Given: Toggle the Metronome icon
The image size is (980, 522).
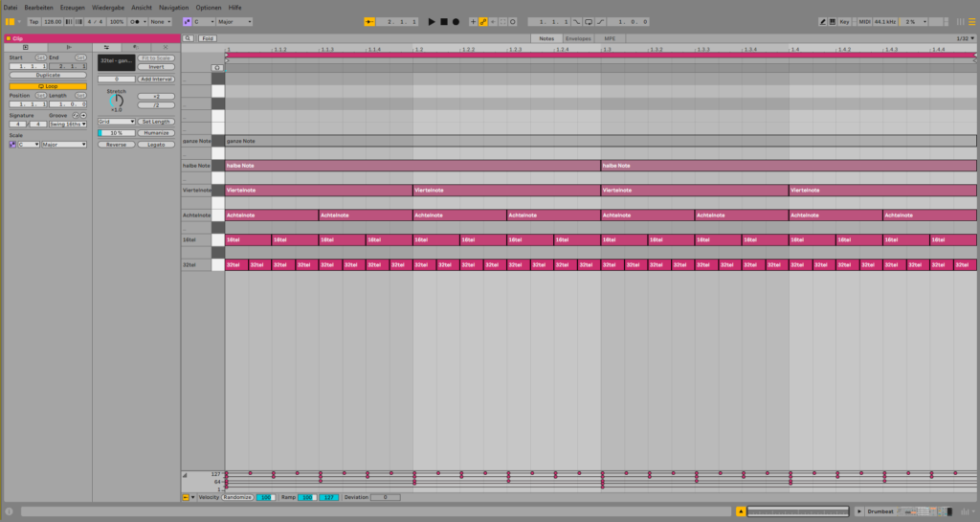Looking at the screenshot, I should (134, 22).
